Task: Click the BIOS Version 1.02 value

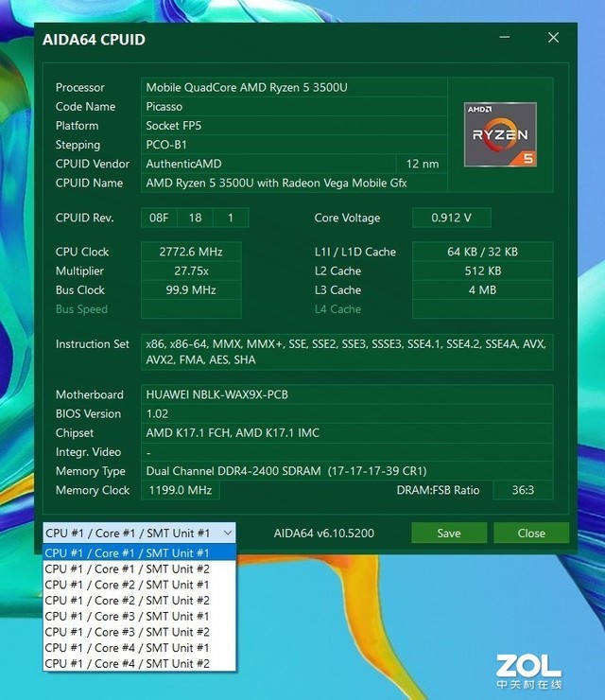Action: point(347,413)
